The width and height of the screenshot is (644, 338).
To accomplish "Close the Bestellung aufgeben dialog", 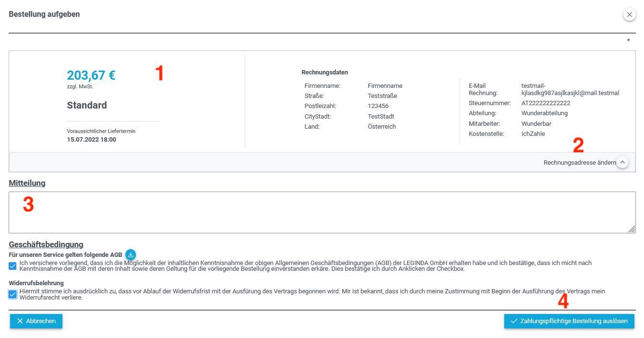I will click(629, 15).
